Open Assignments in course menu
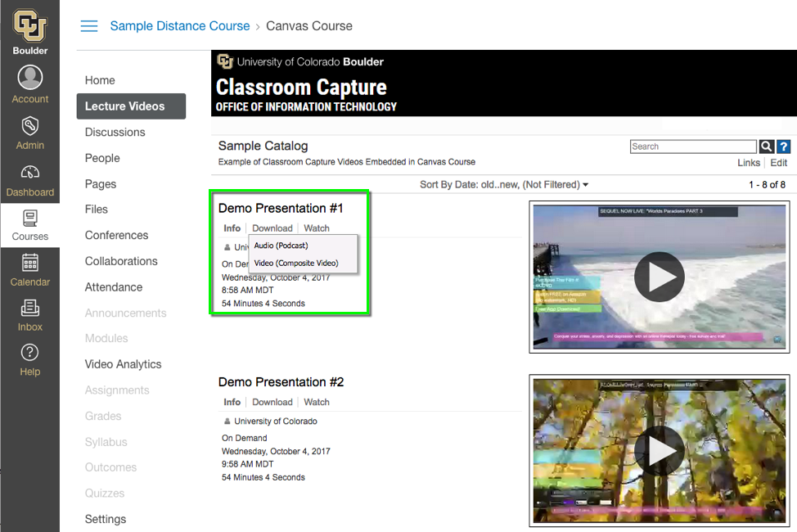Screen dimensions: 797x532 (117, 390)
